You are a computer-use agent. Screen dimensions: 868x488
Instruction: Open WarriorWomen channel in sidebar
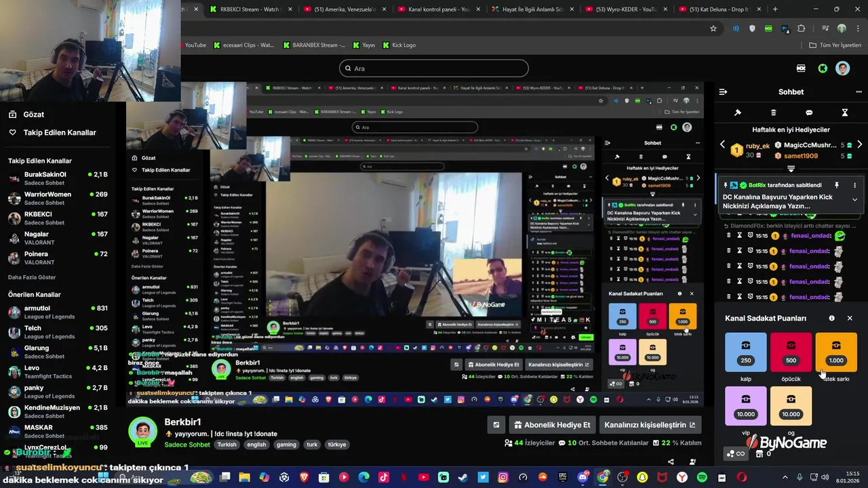pos(58,198)
